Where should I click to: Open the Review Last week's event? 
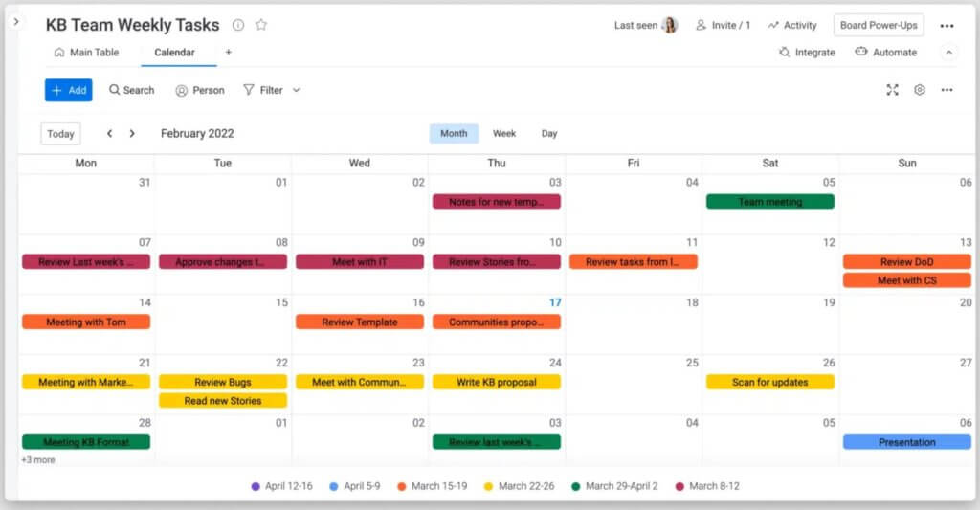tap(85, 262)
